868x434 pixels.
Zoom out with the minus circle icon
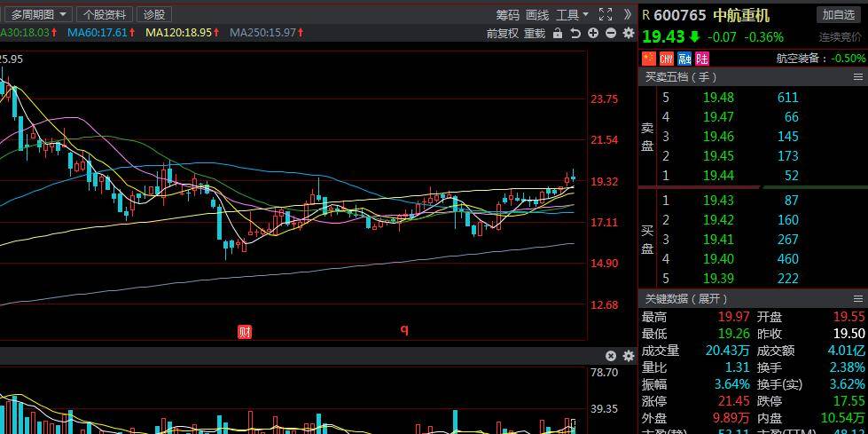tap(611, 33)
